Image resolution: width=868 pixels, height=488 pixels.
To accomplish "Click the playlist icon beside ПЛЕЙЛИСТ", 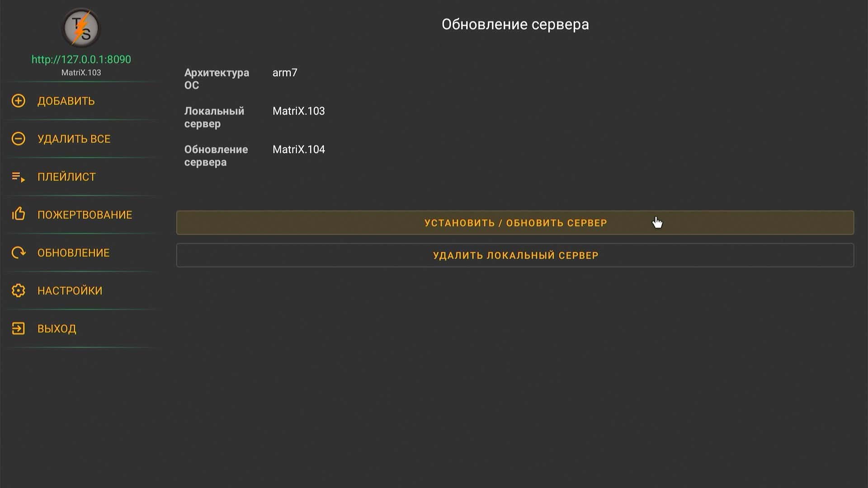I will point(19,177).
